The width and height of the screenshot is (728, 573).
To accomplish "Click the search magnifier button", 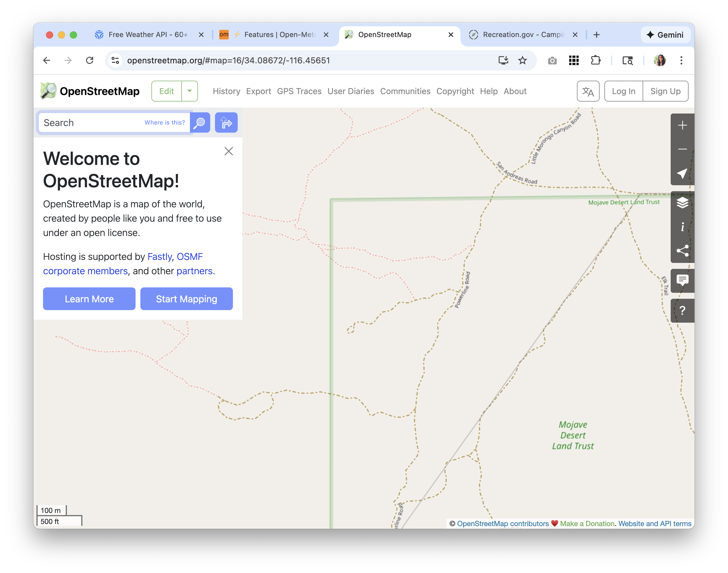I will coord(200,122).
